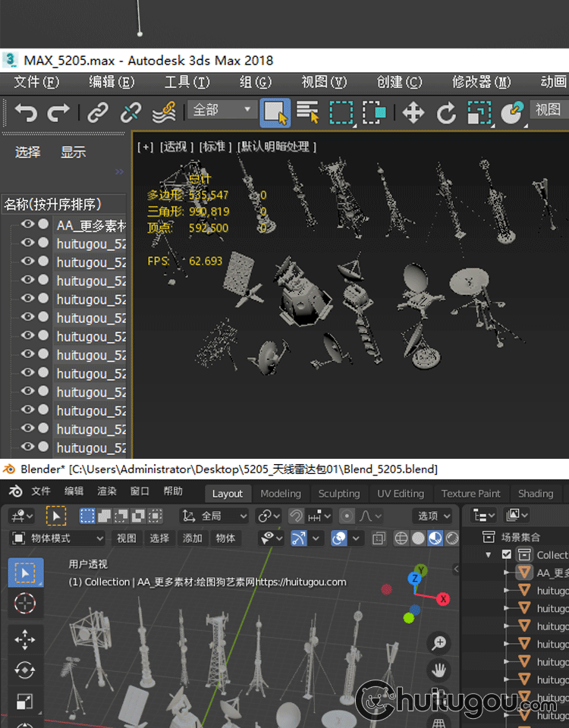Screen dimensions: 569x728
Task: Click the Pan hand icon in viewport
Action: (x=439, y=670)
